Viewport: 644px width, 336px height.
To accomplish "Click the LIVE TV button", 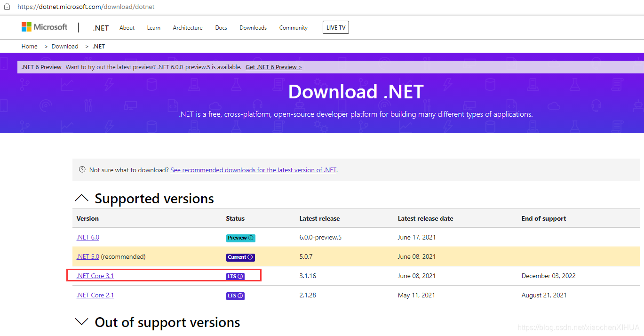I will (336, 28).
